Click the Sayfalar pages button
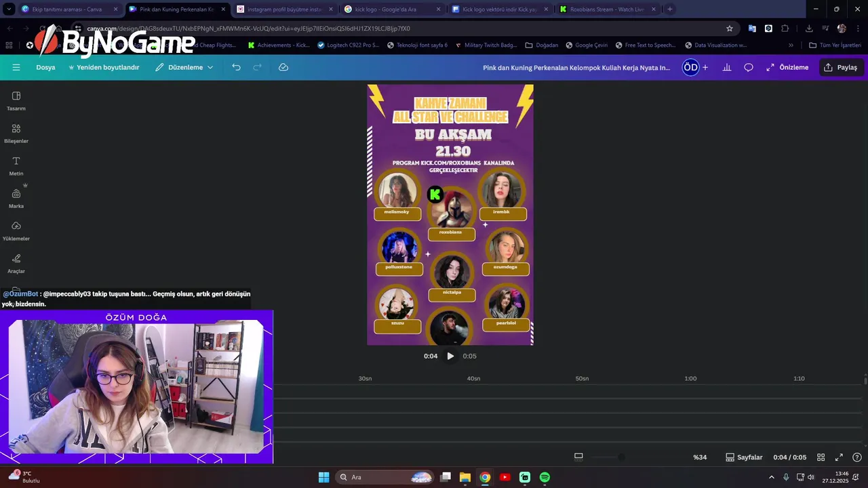This screenshot has width=868, height=488. (x=744, y=457)
